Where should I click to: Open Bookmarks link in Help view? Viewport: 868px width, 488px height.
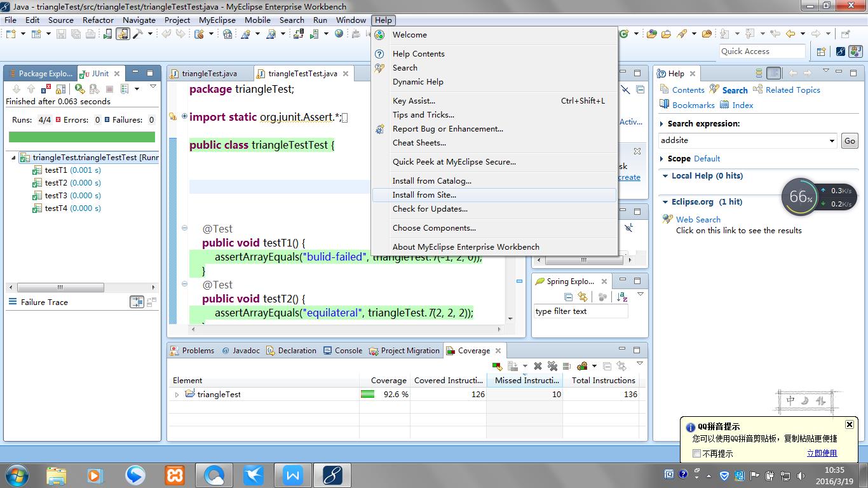point(693,105)
